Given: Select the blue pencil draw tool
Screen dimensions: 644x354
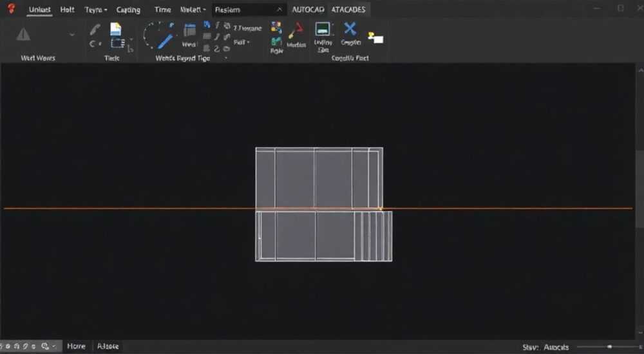Looking at the screenshot, I should point(166,41).
